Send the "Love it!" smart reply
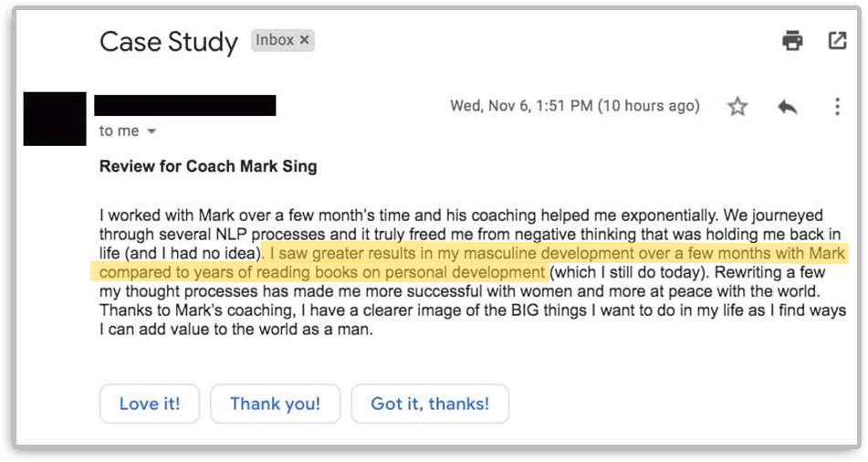Image resolution: width=868 pixels, height=462 pixels. coord(150,404)
